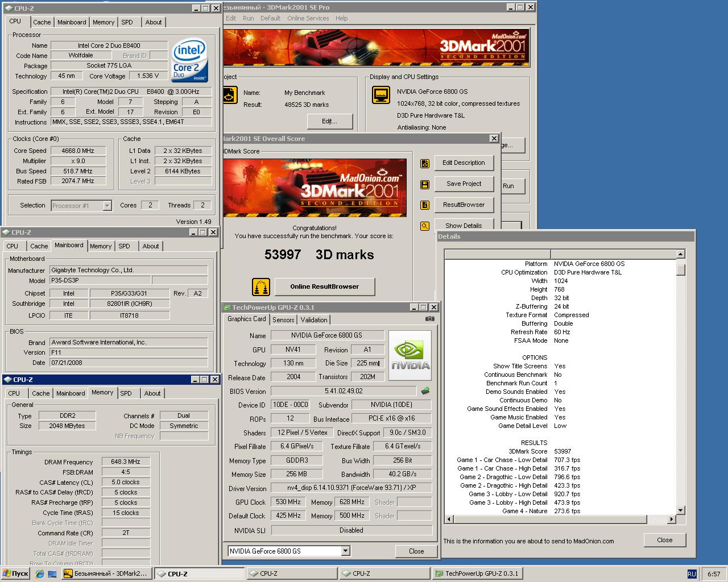This screenshot has width=728, height=582.
Task: Click the Show Details button
Action: (x=464, y=225)
